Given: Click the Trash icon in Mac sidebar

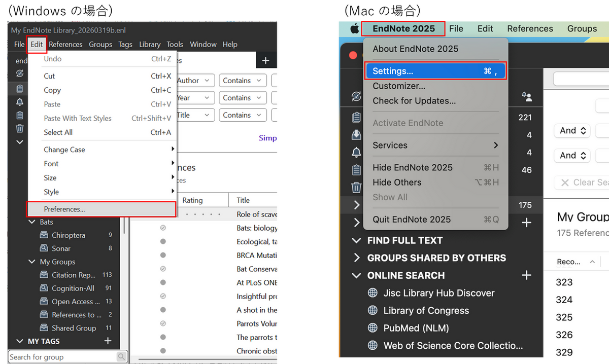Looking at the screenshot, I should pos(356,188).
